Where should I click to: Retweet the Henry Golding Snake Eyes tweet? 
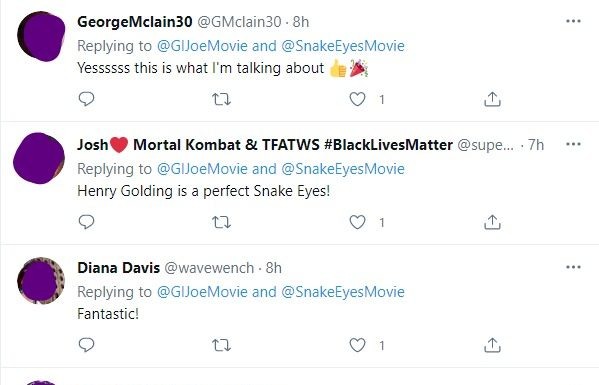coord(221,222)
